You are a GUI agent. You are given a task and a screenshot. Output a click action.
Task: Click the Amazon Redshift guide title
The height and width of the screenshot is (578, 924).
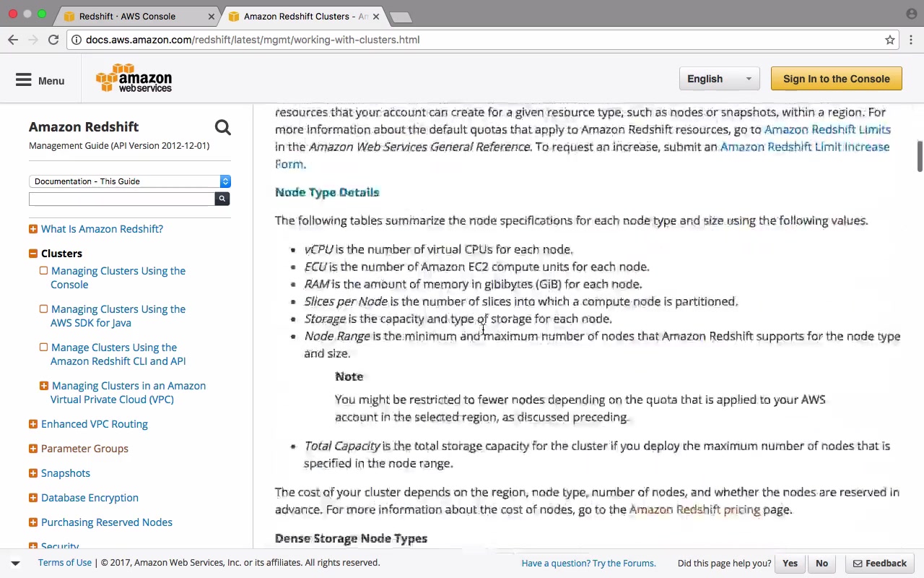pyautogui.click(x=84, y=126)
